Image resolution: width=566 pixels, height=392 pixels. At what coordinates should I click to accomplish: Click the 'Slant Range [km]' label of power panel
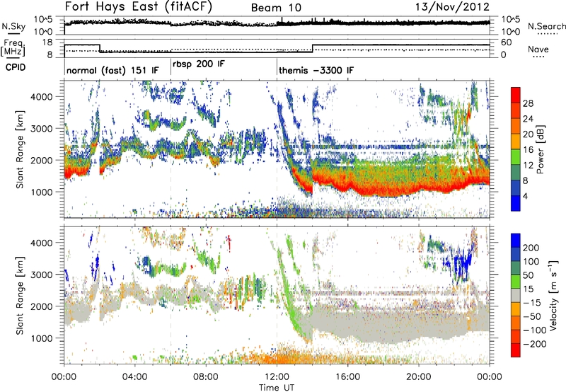(20, 149)
